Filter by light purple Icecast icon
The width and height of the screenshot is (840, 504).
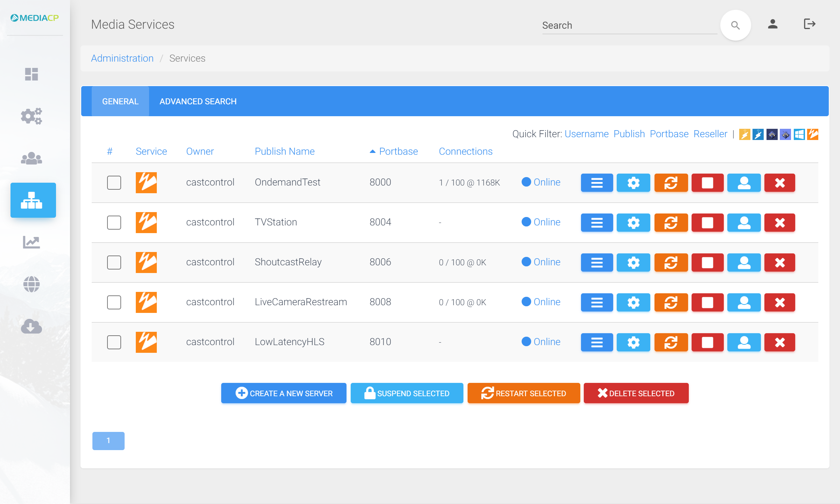pos(785,134)
